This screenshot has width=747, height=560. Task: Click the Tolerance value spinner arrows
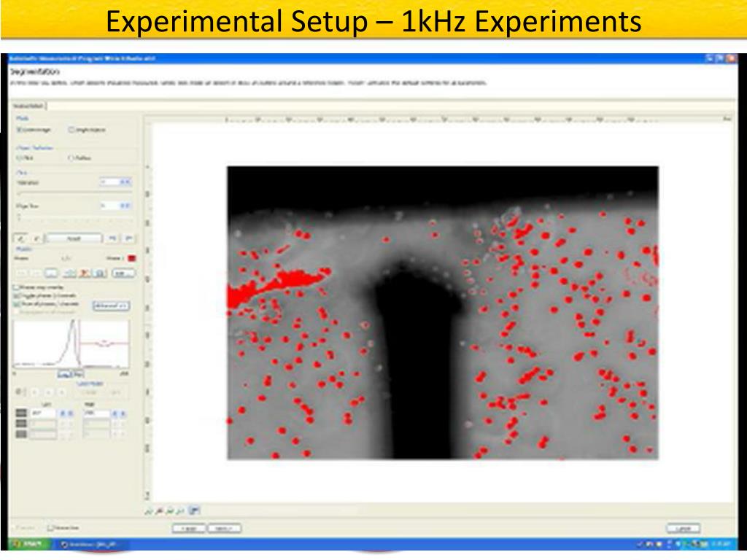coord(125,182)
